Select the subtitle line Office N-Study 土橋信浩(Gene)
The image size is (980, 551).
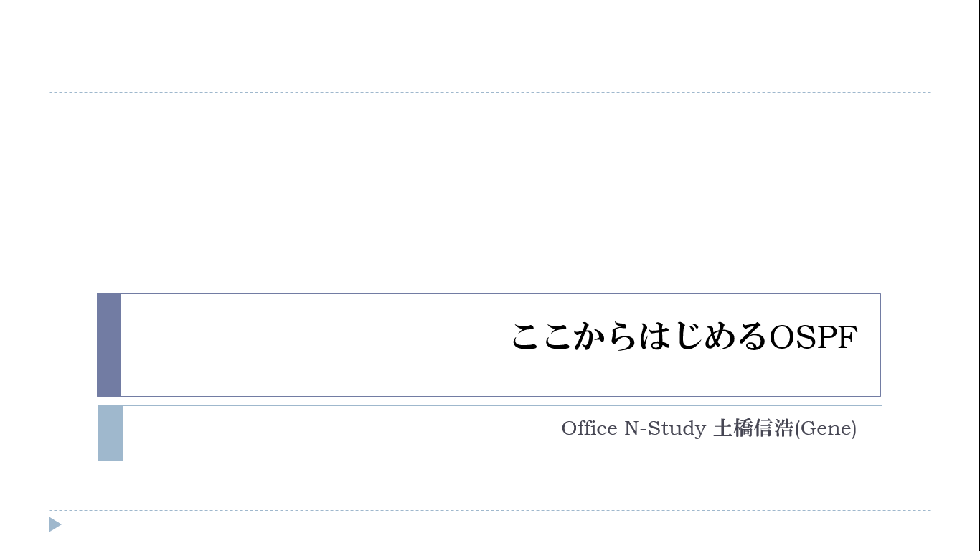click(709, 429)
